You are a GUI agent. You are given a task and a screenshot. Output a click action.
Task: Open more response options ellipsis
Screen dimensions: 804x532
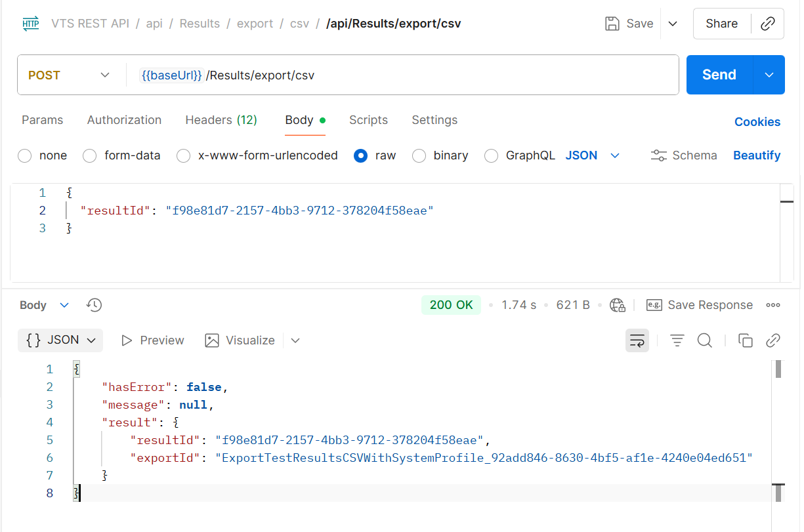point(773,305)
